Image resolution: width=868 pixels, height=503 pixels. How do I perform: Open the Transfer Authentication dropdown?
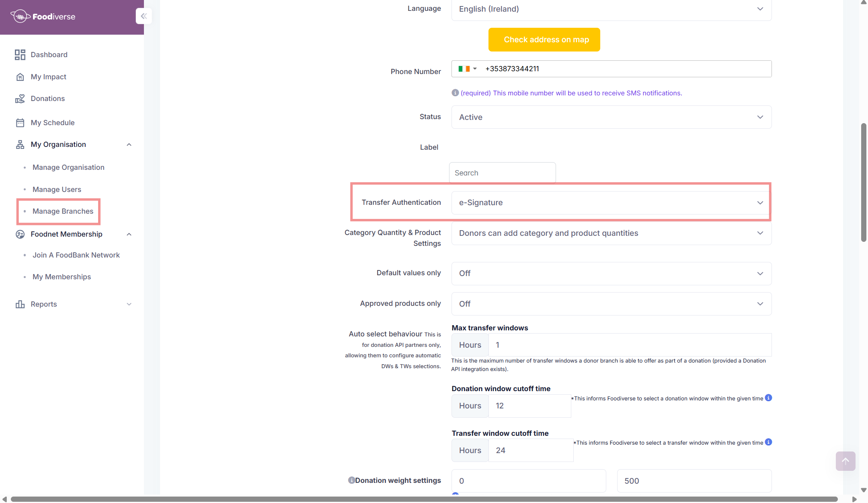click(611, 203)
